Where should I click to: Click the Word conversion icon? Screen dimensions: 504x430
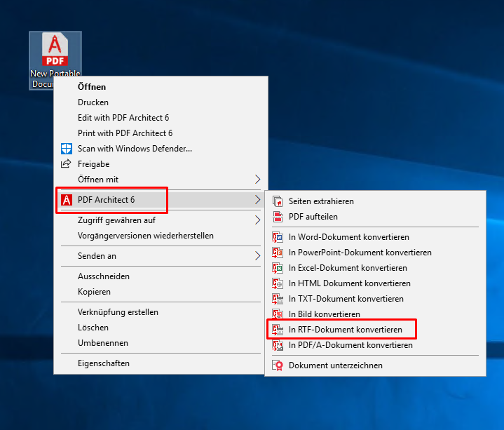[x=278, y=237]
